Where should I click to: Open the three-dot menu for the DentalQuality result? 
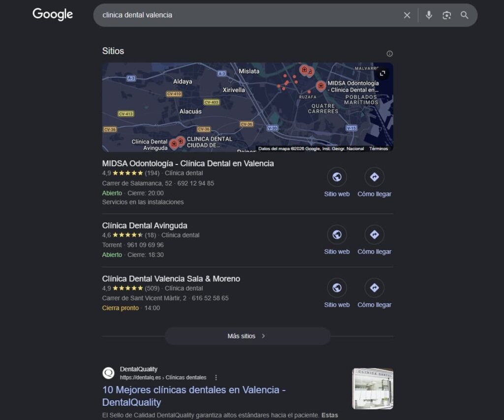point(216,378)
